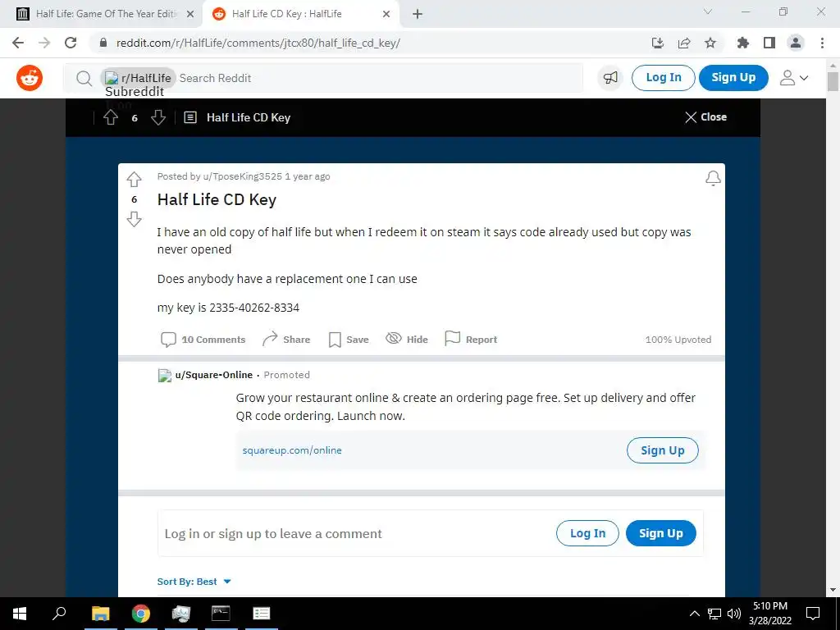Click Sign Up in the top bar
Viewport: 840px width, 630px height.
tap(733, 78)
